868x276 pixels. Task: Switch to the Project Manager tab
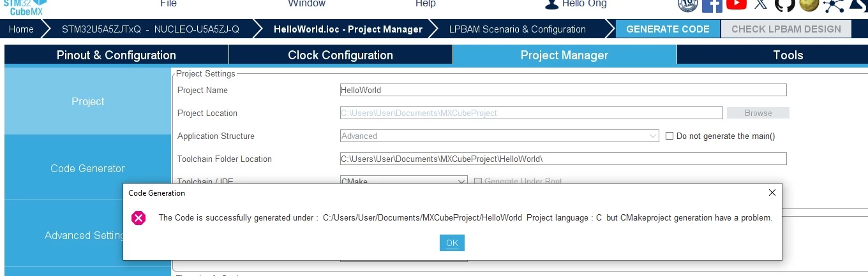[x=564, y=55]
